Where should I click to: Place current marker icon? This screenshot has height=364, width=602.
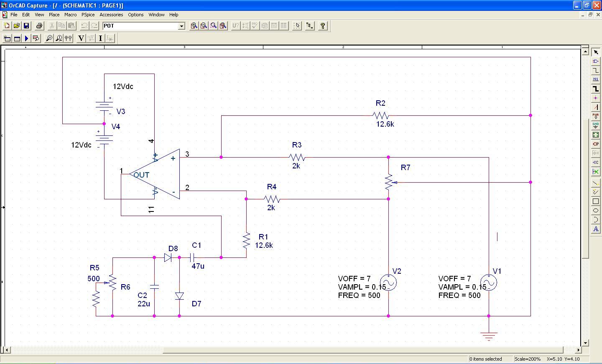tap(59, 38)
